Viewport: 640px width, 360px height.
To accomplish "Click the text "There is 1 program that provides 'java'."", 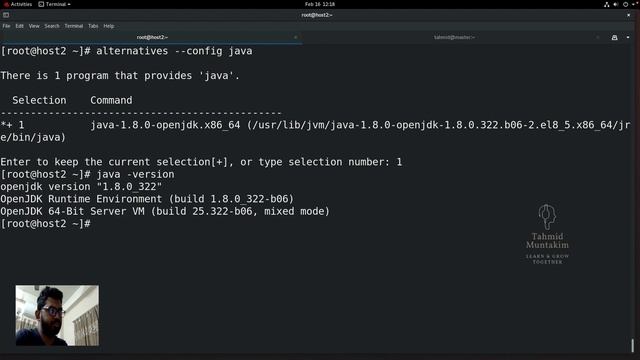I will point(120,76).
